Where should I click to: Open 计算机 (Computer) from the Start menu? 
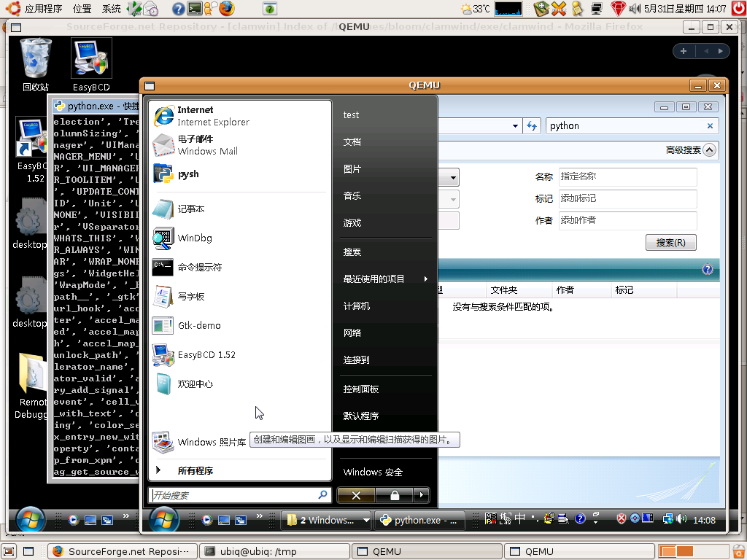(385, 306)
